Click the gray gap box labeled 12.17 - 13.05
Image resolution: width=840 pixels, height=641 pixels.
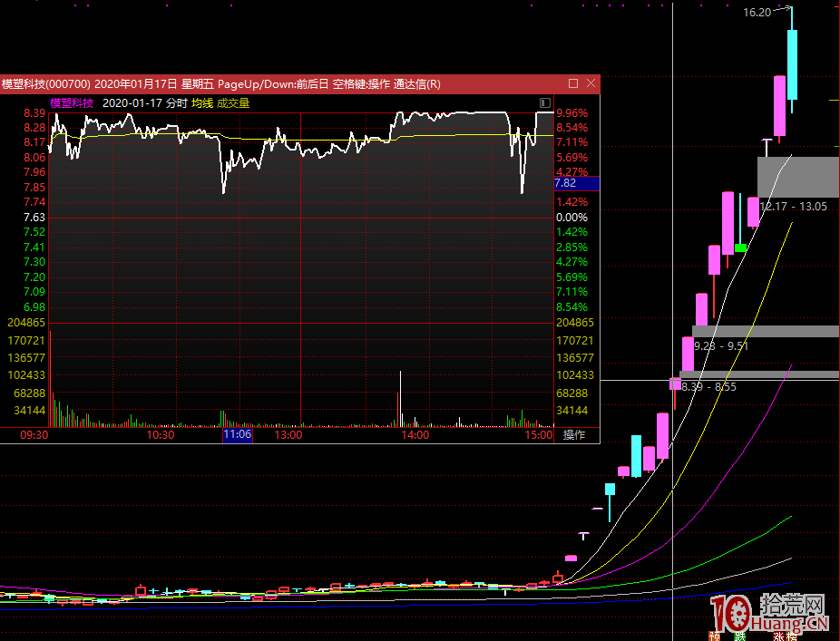(x=798, y=177)
